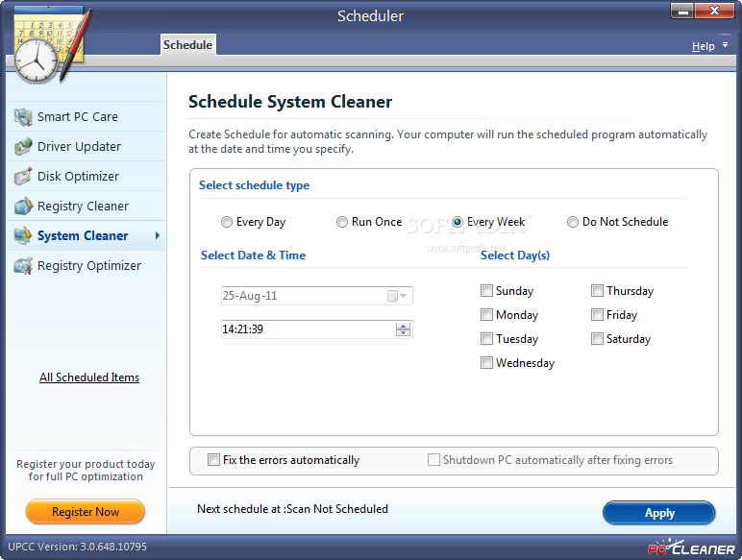Click the Select Date & Time heading

click(x=253, y=256)
